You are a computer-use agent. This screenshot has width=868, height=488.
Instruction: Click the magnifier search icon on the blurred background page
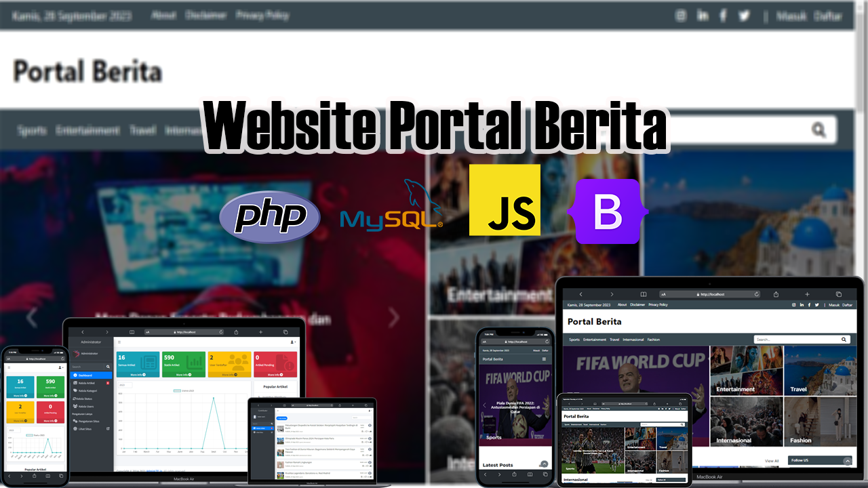click(x=818, y=129)
